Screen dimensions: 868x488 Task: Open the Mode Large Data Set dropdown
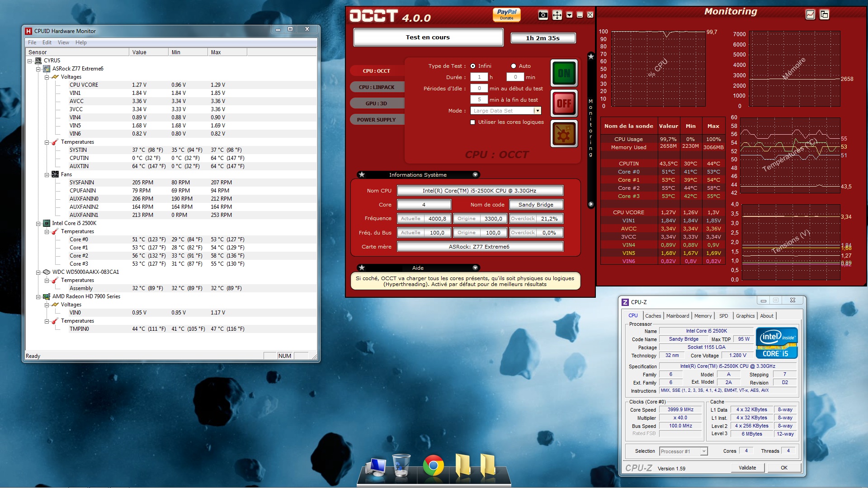pos(537,111)
